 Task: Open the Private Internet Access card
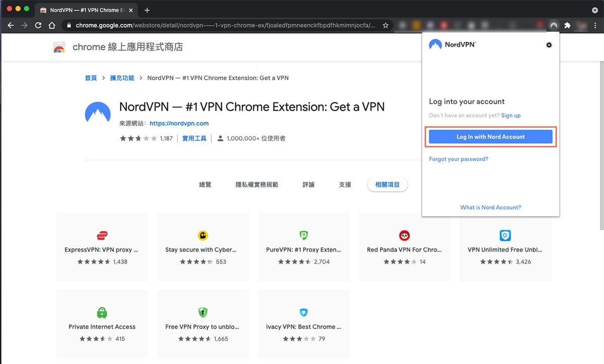coord(102,324)
